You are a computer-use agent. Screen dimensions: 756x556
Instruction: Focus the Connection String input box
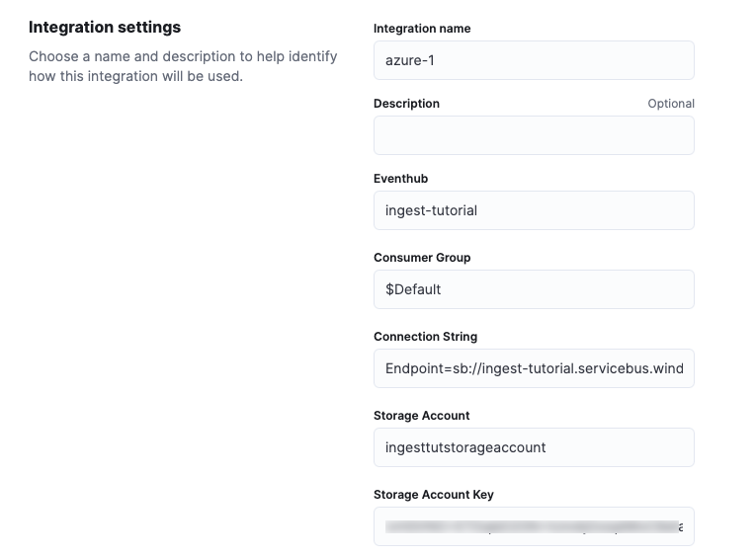pos(534,368)
